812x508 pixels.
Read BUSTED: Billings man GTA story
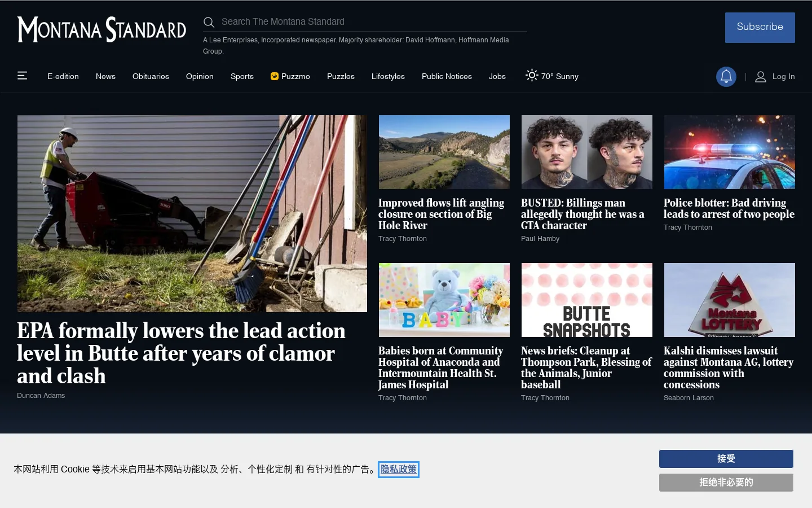pos(582,214)
